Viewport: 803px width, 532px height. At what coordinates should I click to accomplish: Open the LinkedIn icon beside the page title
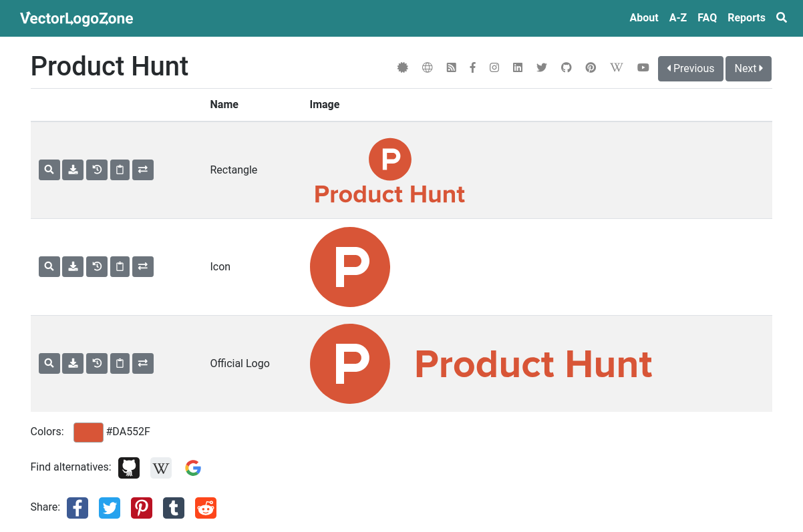click(518, 67)
